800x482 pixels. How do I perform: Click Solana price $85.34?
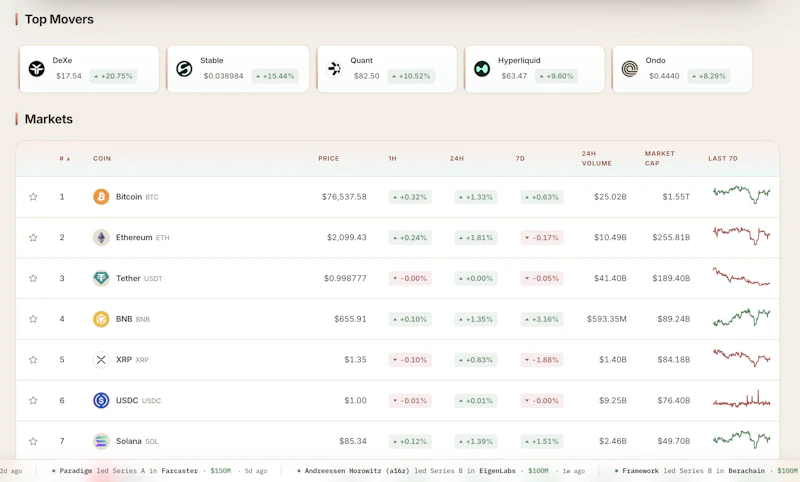pyautogui.click(x=353, y=441)
